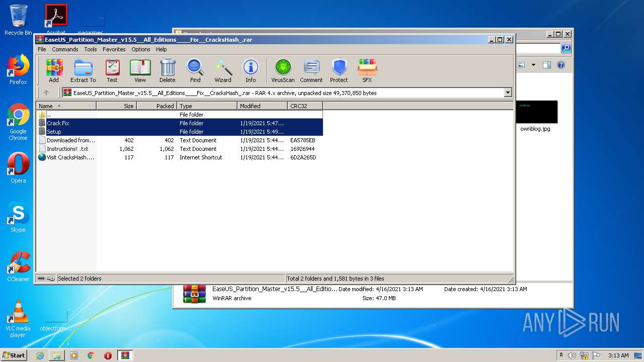Click the Windows Start button
Viewport: 644px width, 362px height.
point(14,355)
